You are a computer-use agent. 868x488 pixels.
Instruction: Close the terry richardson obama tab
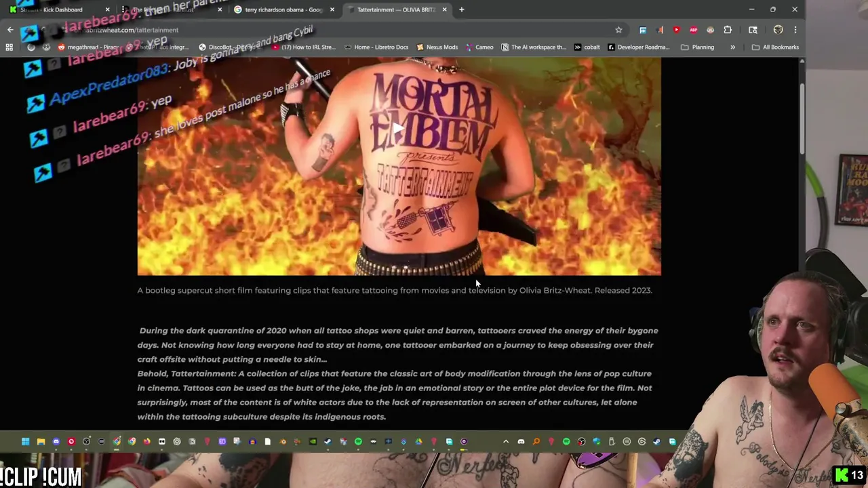332,9
